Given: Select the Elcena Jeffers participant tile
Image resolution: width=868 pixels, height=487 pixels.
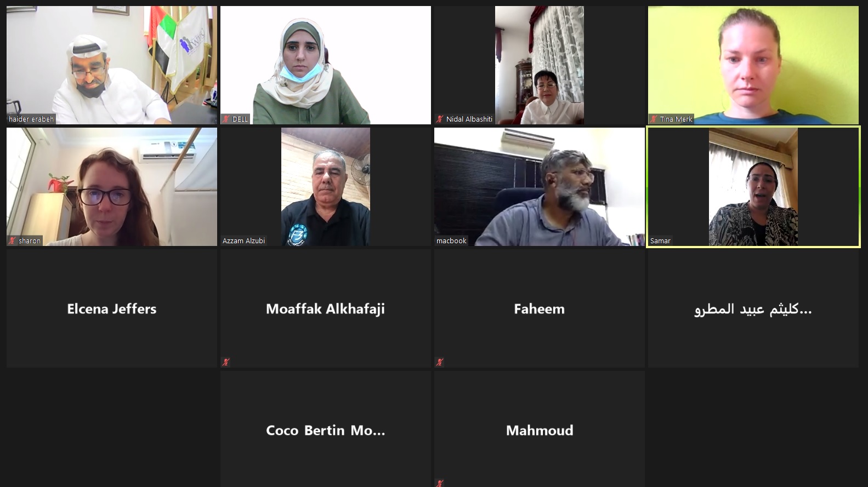Looking at the screenshot, I should 112,308.
